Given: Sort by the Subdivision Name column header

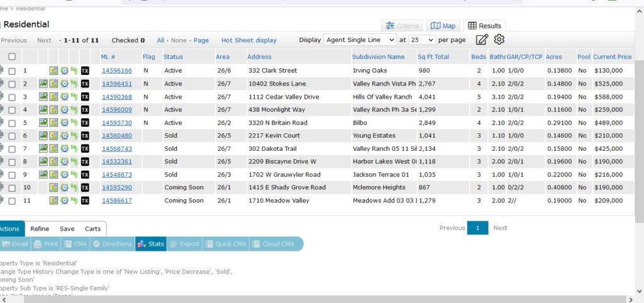Looking at the screenshot, I should [x=378, y=57].
